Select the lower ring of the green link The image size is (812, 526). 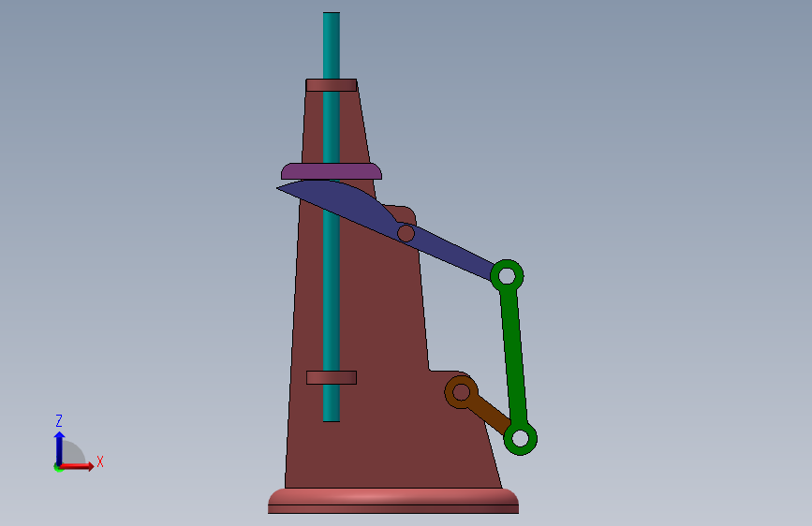520,439
